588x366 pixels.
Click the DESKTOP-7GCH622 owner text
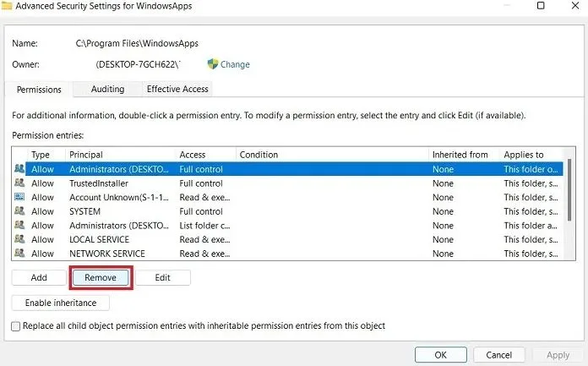138,64
